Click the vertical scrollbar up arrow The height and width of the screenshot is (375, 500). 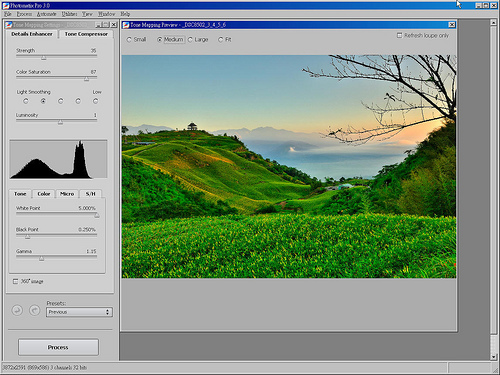pos(494,22)
